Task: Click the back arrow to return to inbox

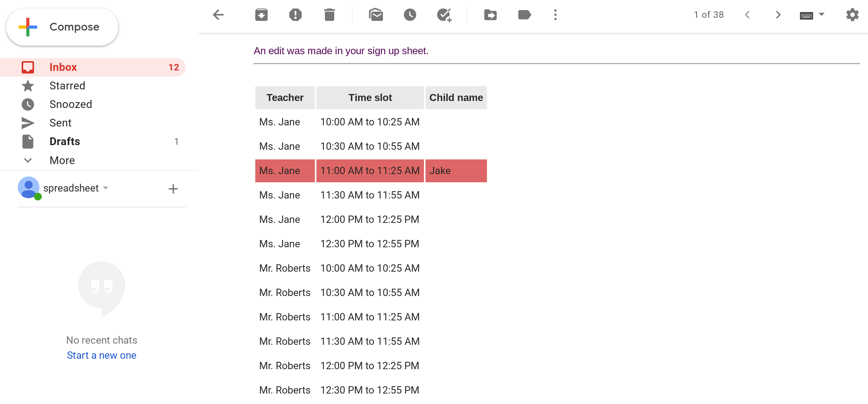Action: pos(219,15)
